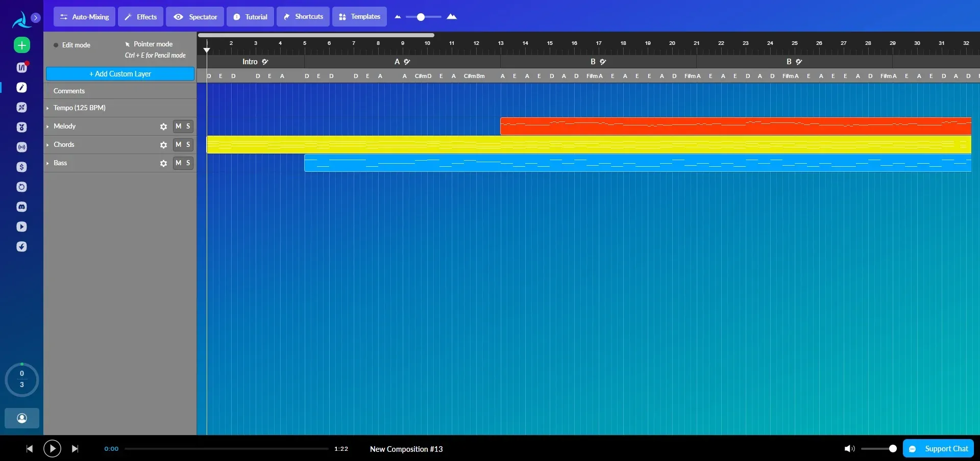Select the yellow Chords track region

coord(589,144)
